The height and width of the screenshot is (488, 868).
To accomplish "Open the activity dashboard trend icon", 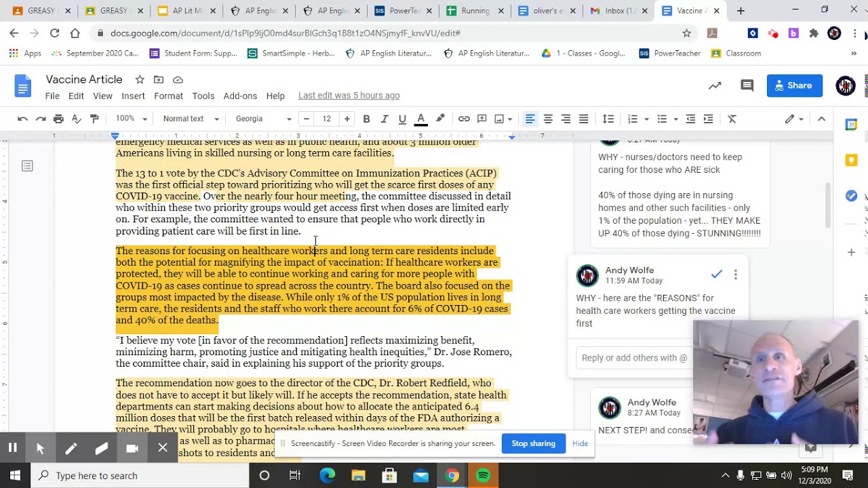I will [x=715, y=85].
